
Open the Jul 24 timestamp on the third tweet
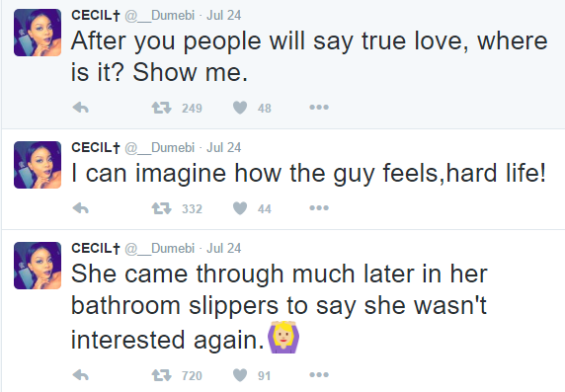click(224, 248)
